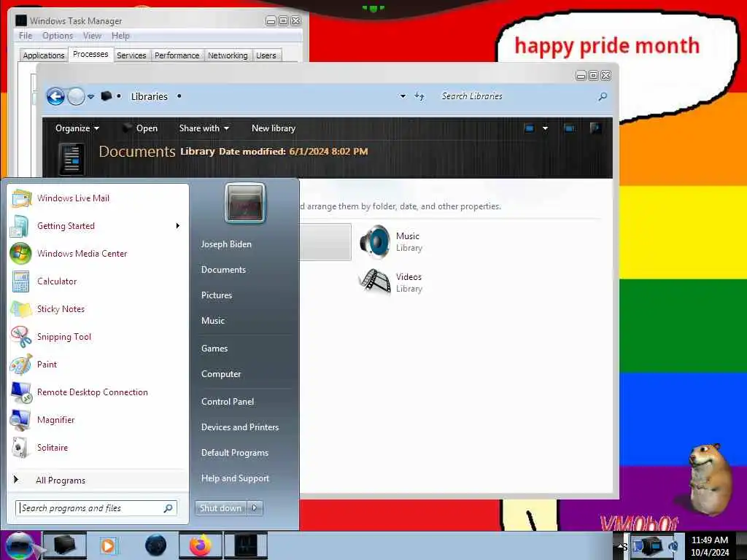
Task: Switch to Users tab in Task Manager
Action: [x=266, y=55]
